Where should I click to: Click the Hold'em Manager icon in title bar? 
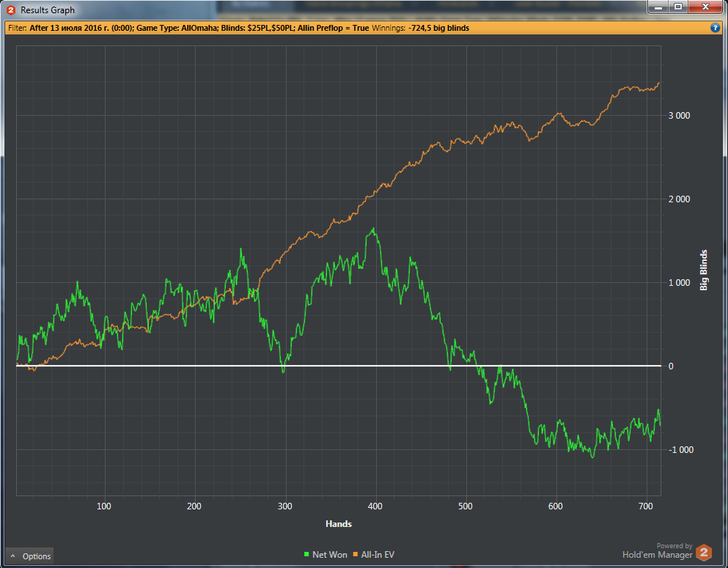point(11,10)
